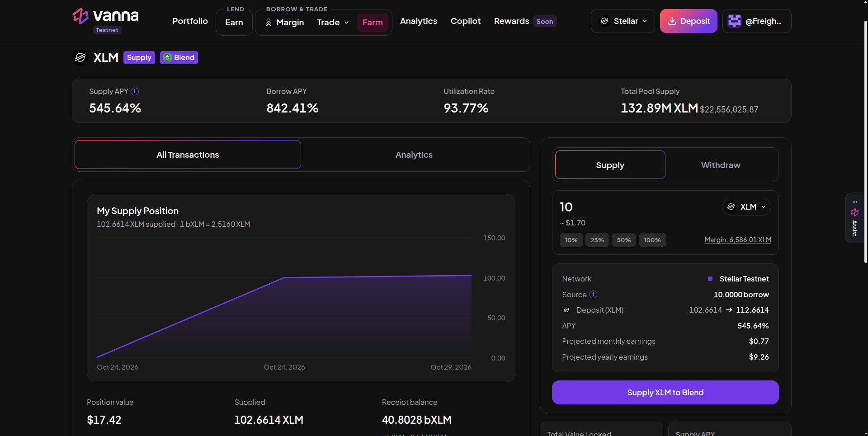This screenshot has height=436, width=868.
Task: Click the Deposit (XLM) coin icon
Action: 566,310
